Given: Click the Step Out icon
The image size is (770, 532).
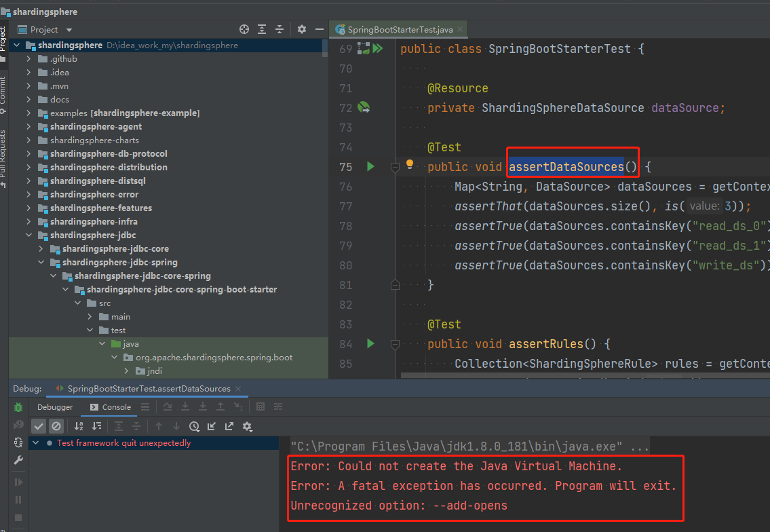Looking at the screenshot, I should click(x=220, y=406).
